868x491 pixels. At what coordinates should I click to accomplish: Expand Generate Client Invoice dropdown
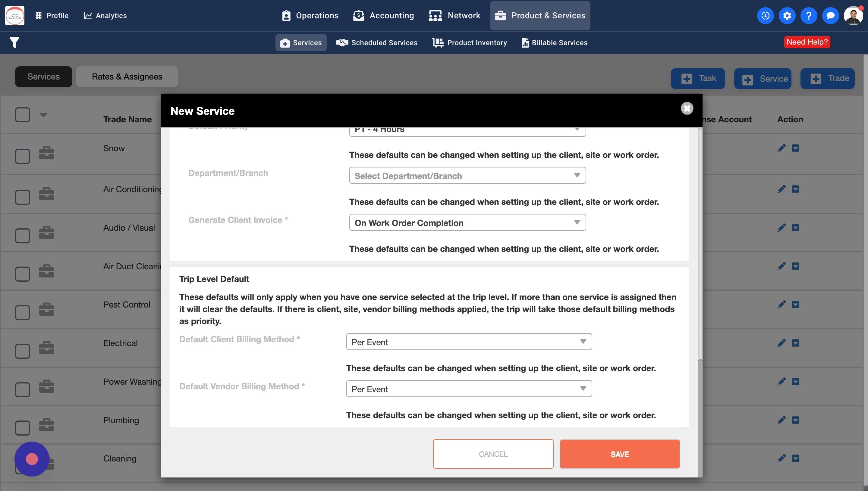[467, 223]
